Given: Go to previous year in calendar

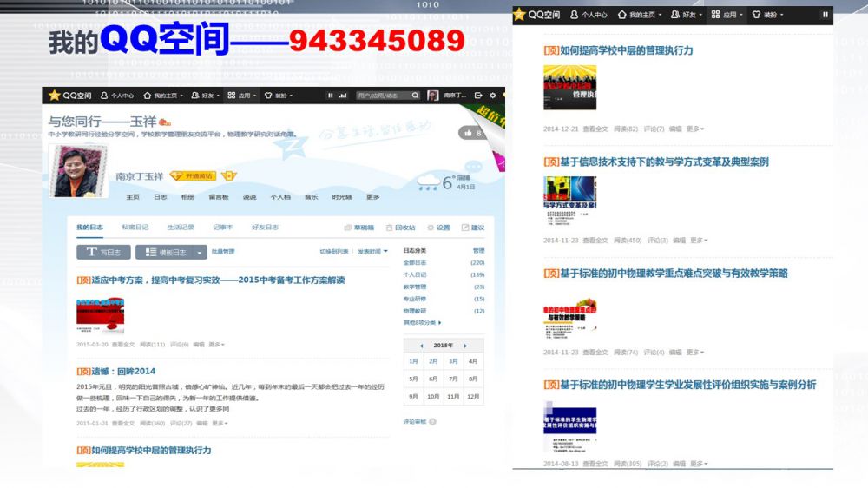Looking at the screenshot, I should click(x=421, y=346).
